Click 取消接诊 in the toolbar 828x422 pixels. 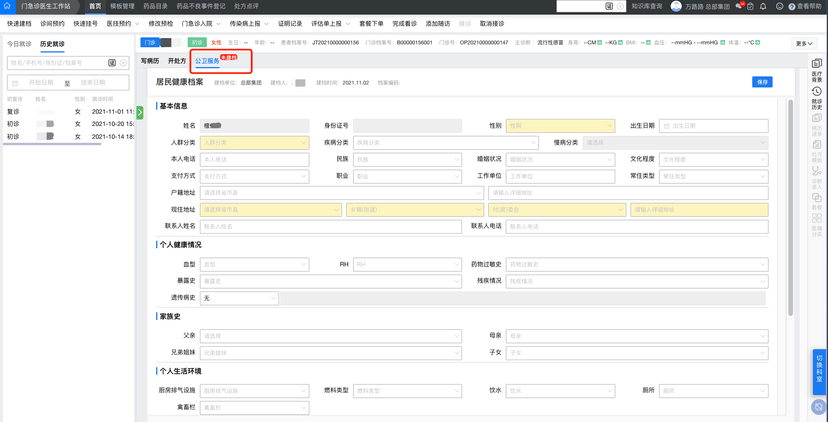tap(492, 24)
